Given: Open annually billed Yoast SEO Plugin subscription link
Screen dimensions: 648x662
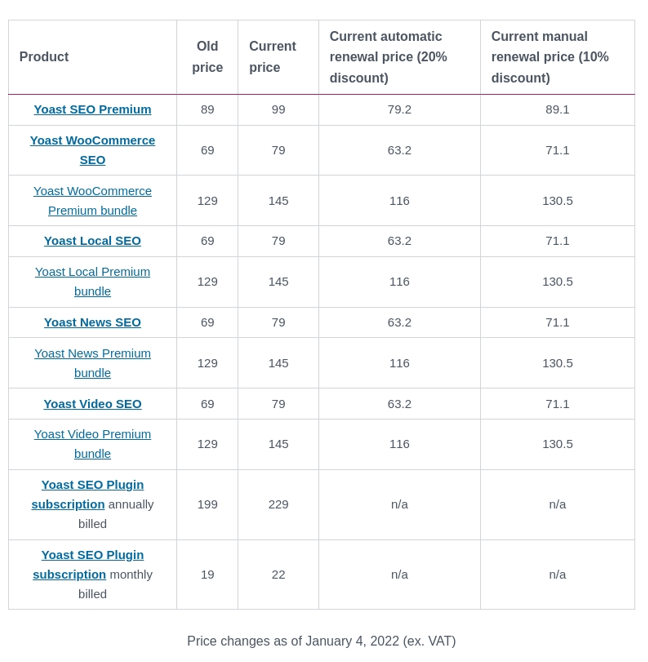Looking at the screenshot, I should 88,494.
